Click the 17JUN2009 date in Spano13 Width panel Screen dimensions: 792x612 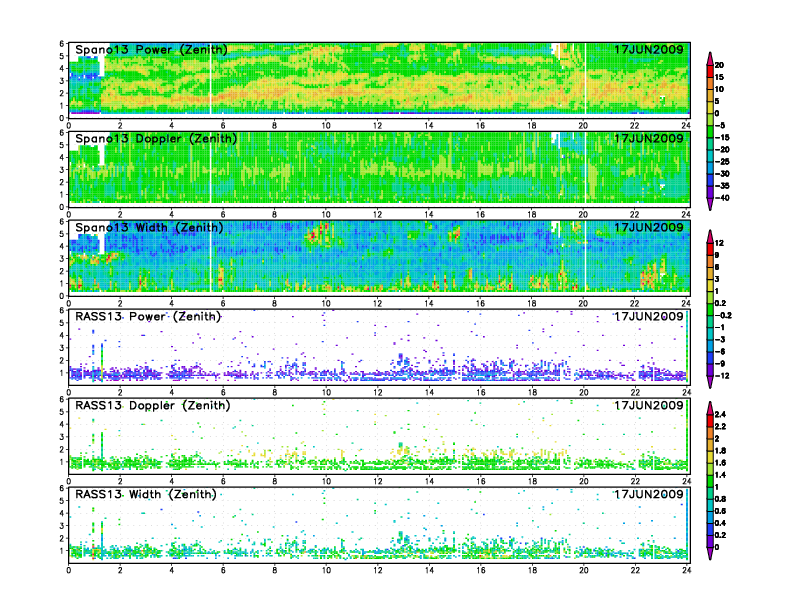pos(649,227)
